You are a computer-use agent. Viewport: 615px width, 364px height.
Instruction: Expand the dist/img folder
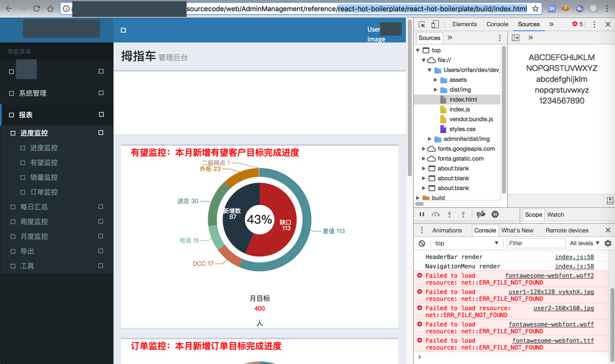435,90
